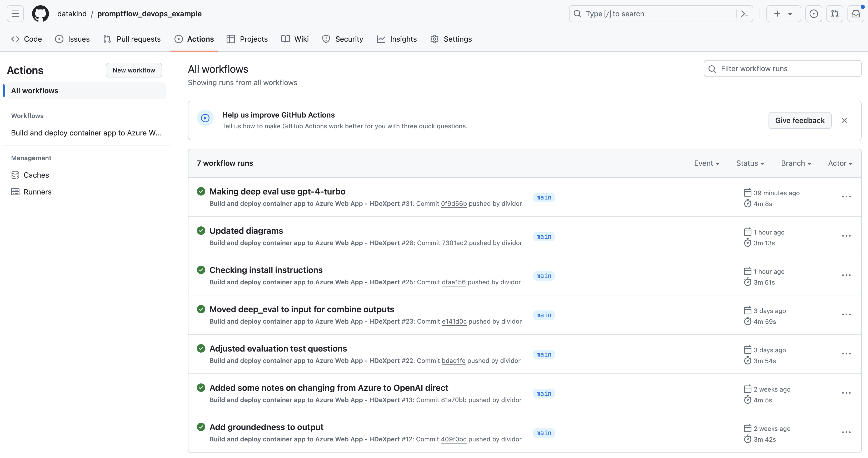
Task: Open the notifications inbox icon
Action: pos(856,14)
